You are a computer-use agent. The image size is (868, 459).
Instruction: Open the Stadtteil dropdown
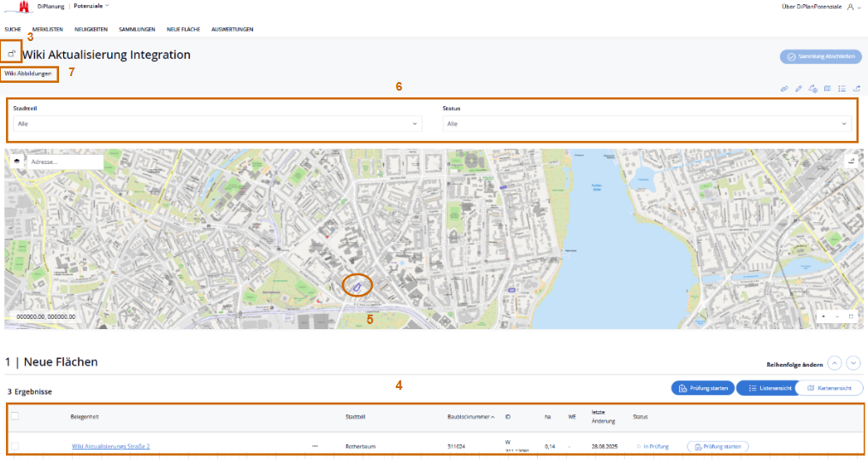(x=217, y=124)
